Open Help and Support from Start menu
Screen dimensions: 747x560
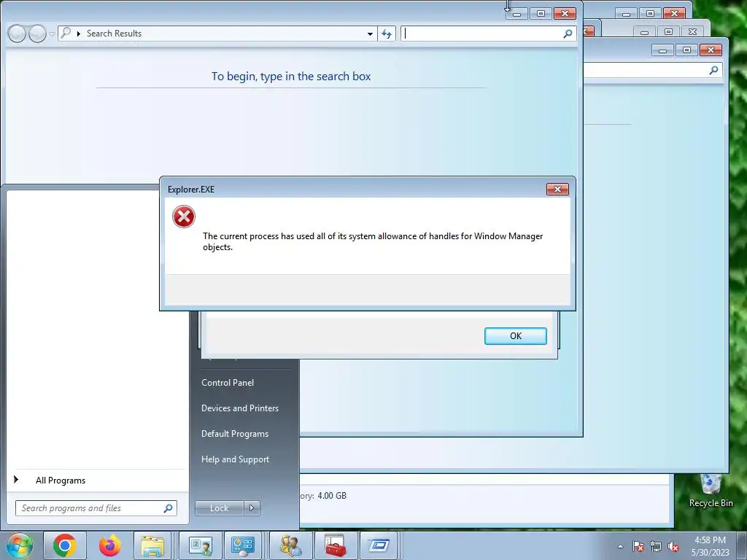[236, 459]
